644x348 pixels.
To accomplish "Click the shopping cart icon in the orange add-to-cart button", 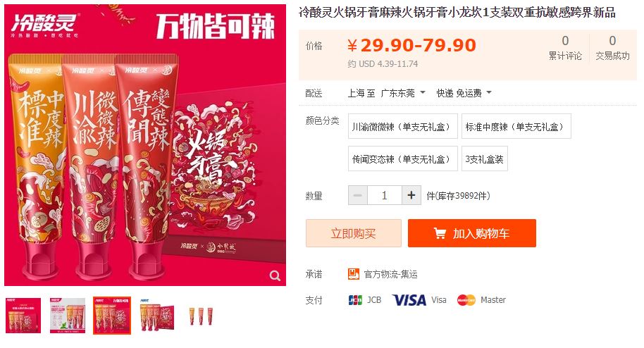I will point(440,233).
